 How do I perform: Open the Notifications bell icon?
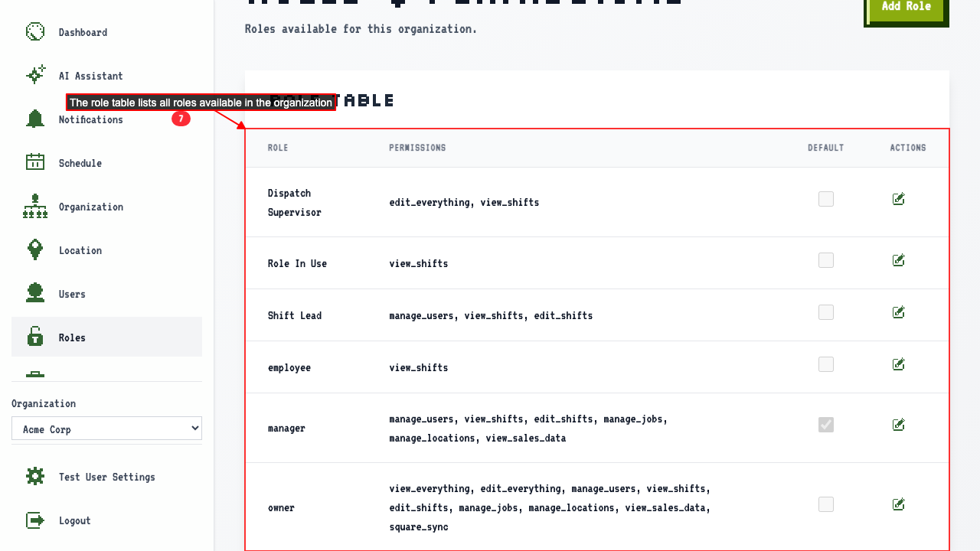point(35,119)
